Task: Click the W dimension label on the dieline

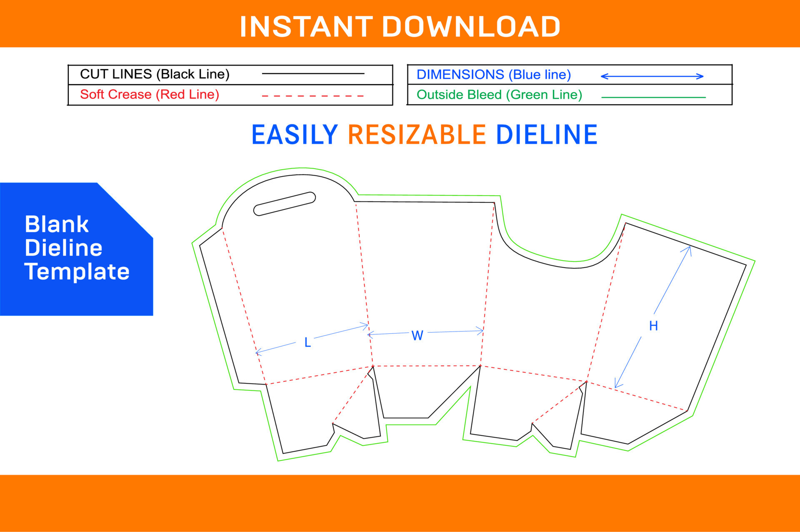Action: [417, 336]
